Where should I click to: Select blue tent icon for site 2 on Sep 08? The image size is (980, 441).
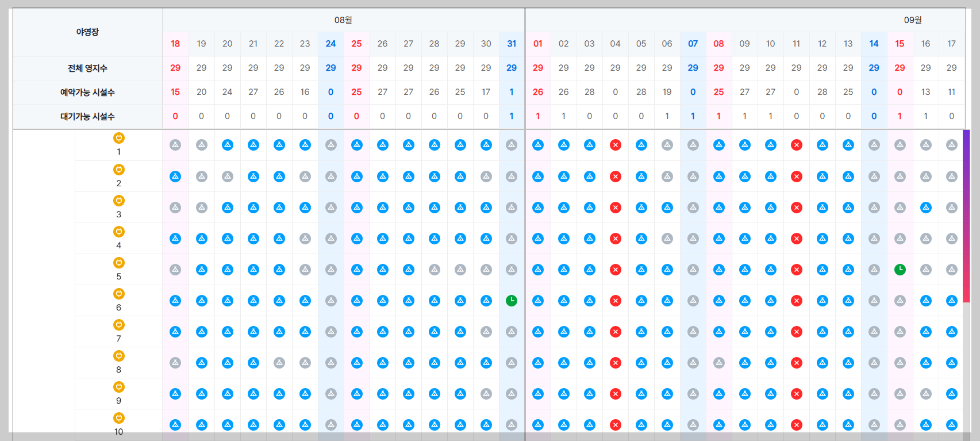(x=719, y=177)
